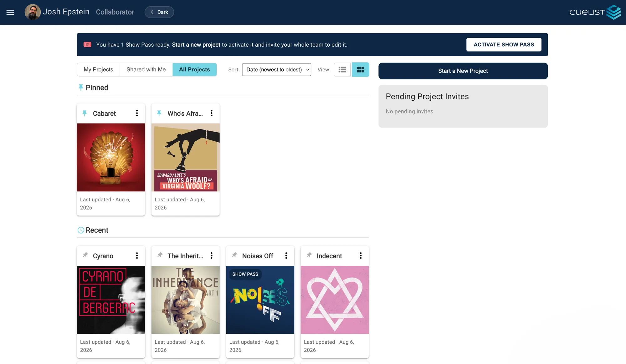Open the Cabaret poster thumbnail
Screen dimensions: 626x364
(x=111, y=157)
